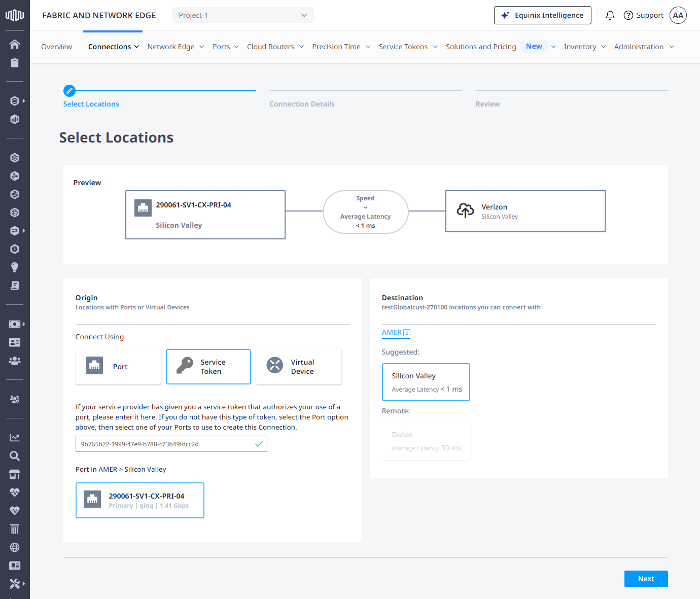Click the Review step label

pyautogui.click(x=487, y=104)
